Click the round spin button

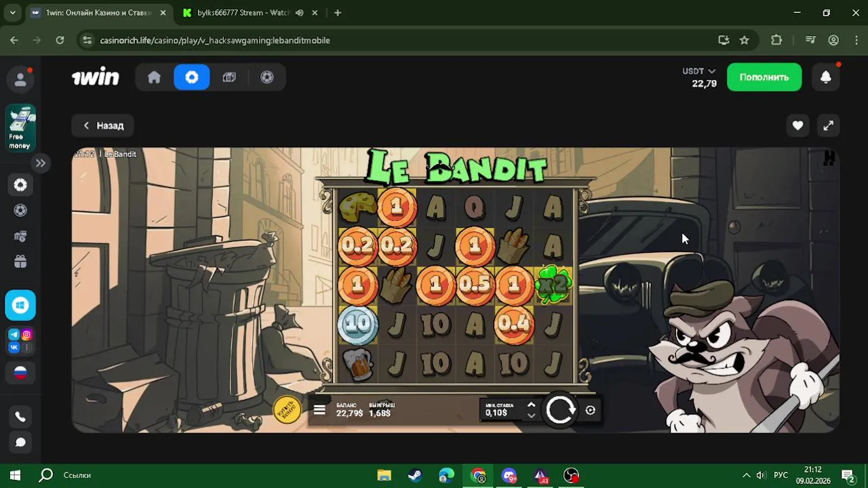click(x=560, y=409)
